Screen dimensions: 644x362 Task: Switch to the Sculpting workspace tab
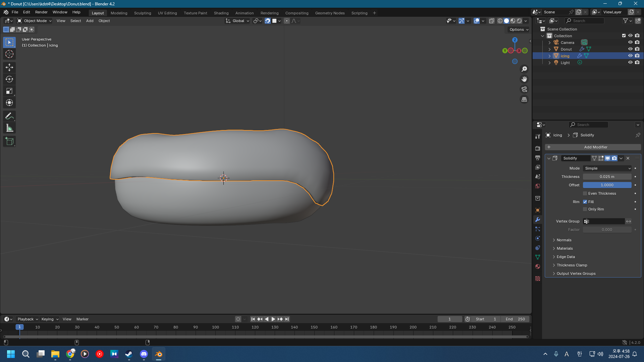[x=143, y=13]
